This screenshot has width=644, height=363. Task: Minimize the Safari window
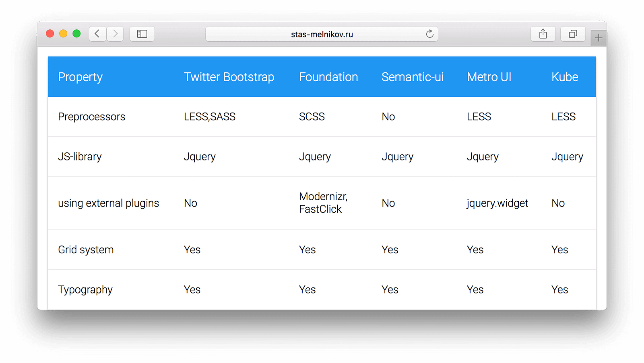[x=63, y=34]
